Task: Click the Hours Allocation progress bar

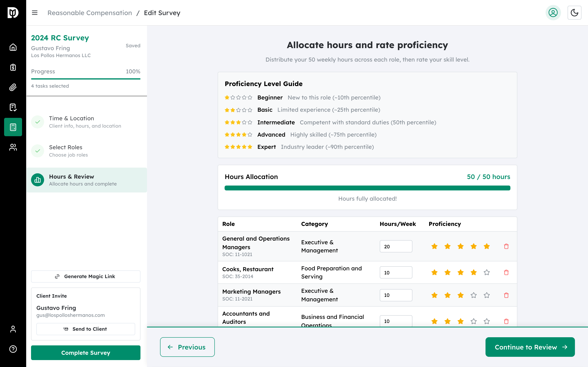Action: [x=367, y=188]
